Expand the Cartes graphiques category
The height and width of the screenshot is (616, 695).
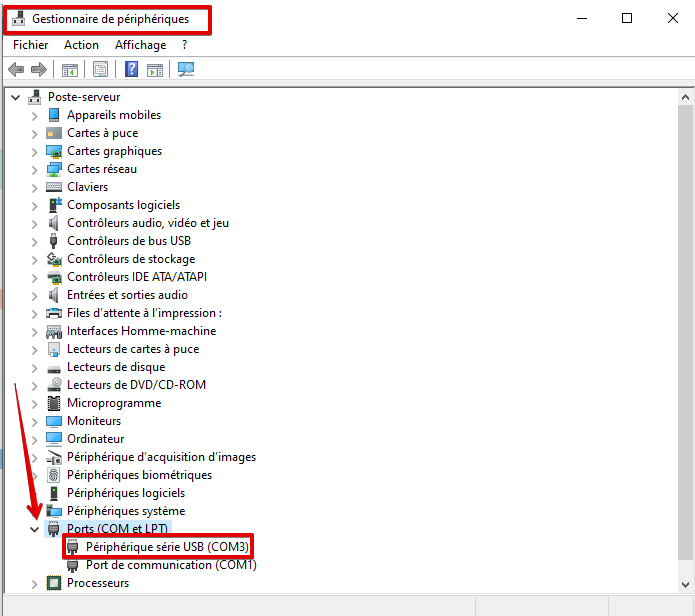tap(35, 152)
